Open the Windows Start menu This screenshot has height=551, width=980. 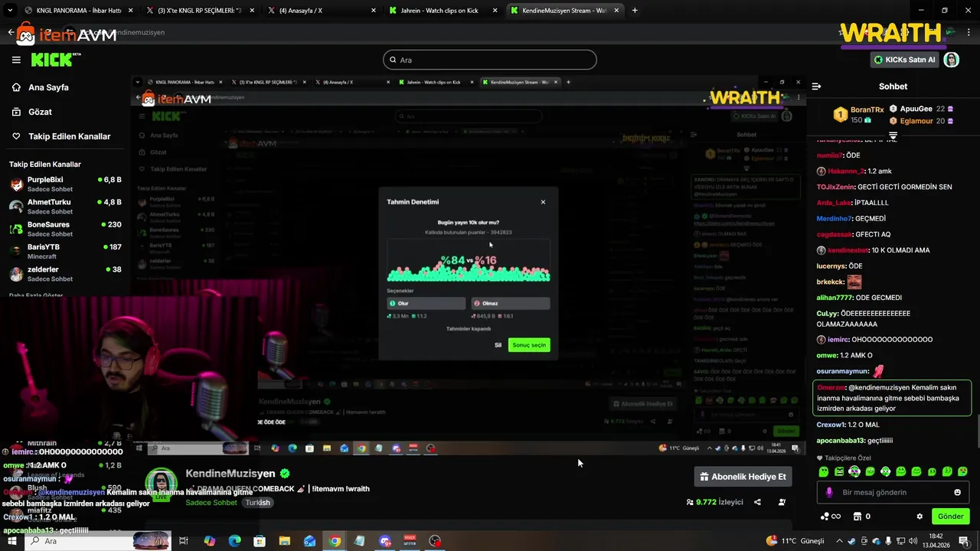point(12,541)
